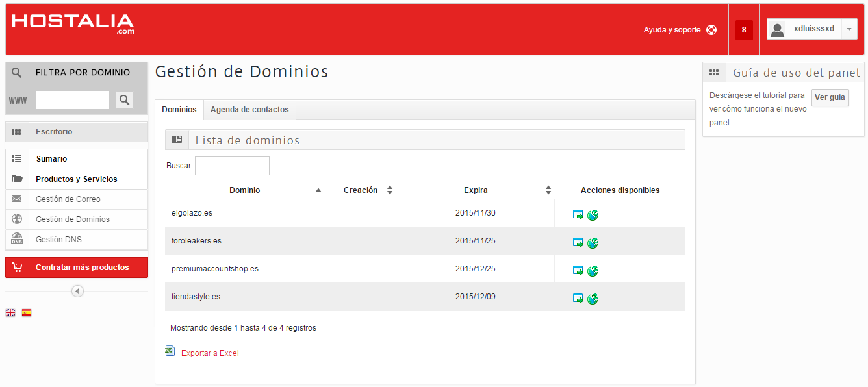
Task: Sort the list by the Expira column
Action: 476,190
